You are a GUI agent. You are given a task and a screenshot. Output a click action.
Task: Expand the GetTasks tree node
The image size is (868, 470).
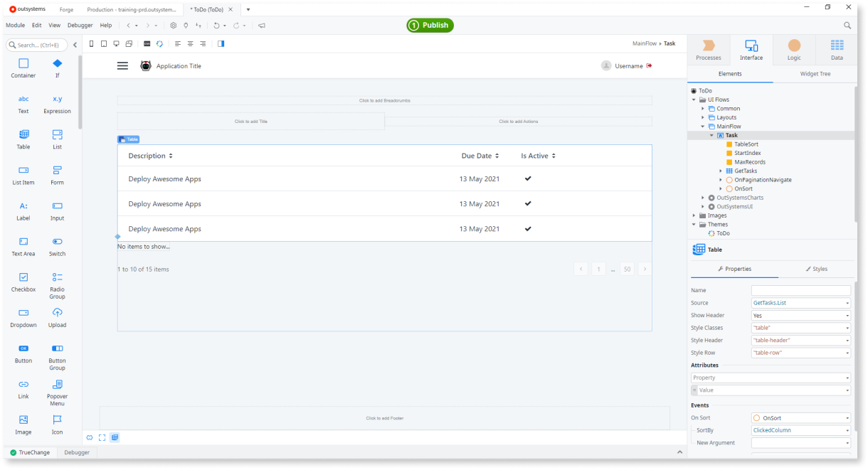pos(720,171)
